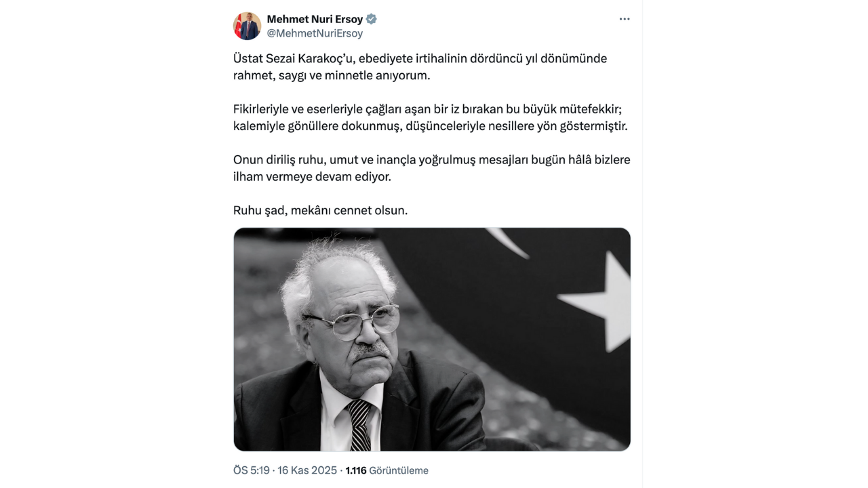Click the paragraph starting Onun diriliş ruhu
868x488 pixels.
pos(432,168)
